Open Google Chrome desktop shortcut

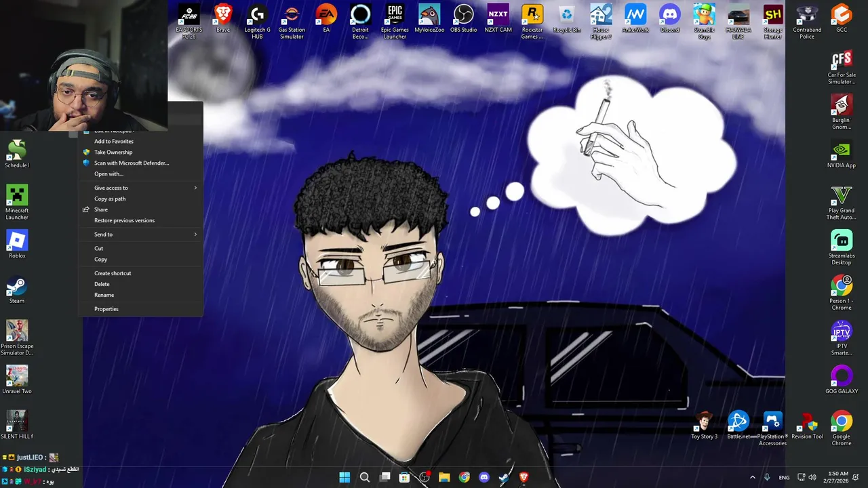pos(842,428)
